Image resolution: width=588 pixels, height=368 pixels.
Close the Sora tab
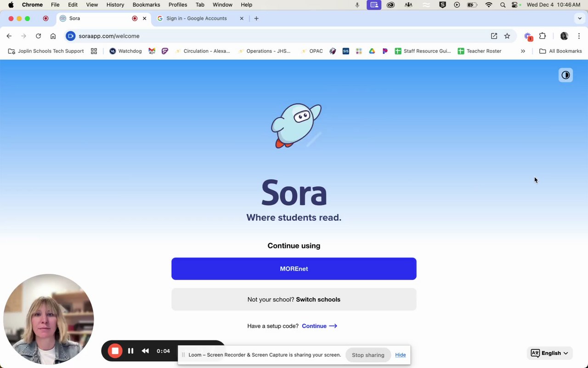click(x=145, y=18)
